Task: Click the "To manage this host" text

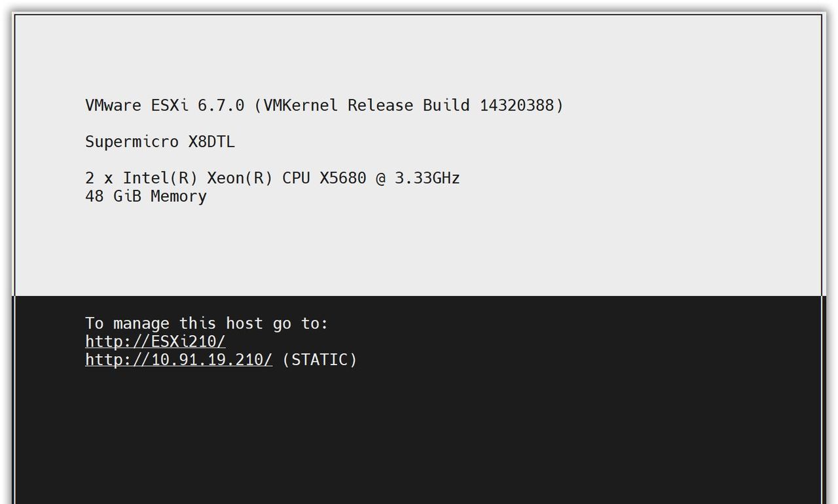Action: coord(155,323)
